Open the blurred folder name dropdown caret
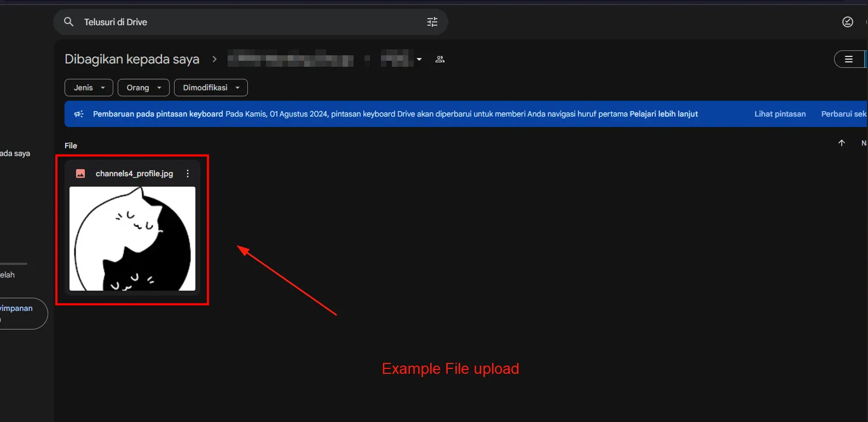The width and height of the screenshot is (868, 422). (419, 59)
